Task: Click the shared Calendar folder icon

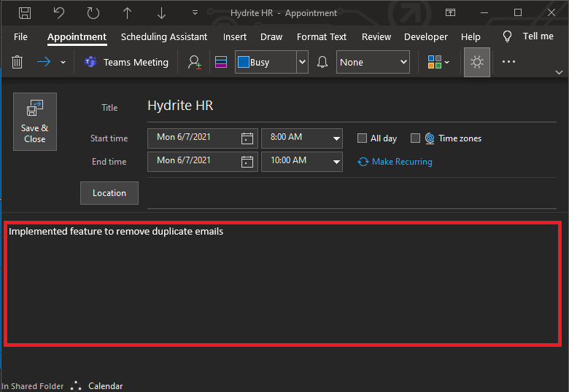Action: click(x=76, y=386)
